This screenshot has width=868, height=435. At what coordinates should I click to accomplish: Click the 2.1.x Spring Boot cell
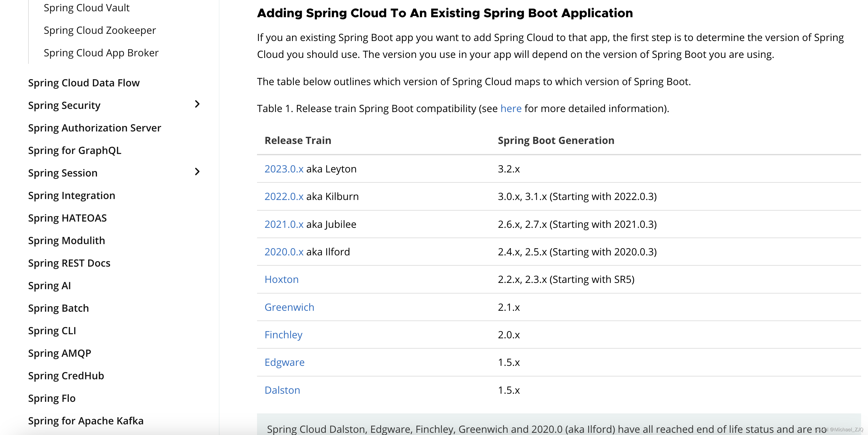click(509, 307)
